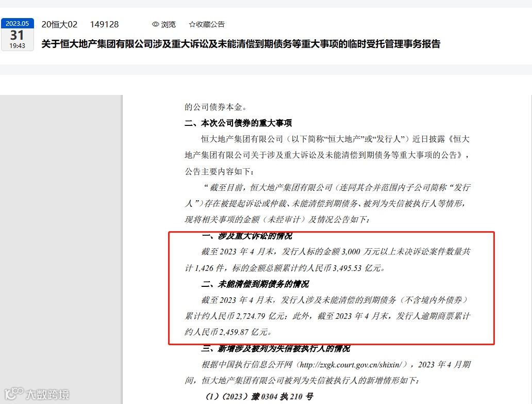
Task: Click the line starting 间，恒大地产集团有限公司被列为
Action: (302, 381)
